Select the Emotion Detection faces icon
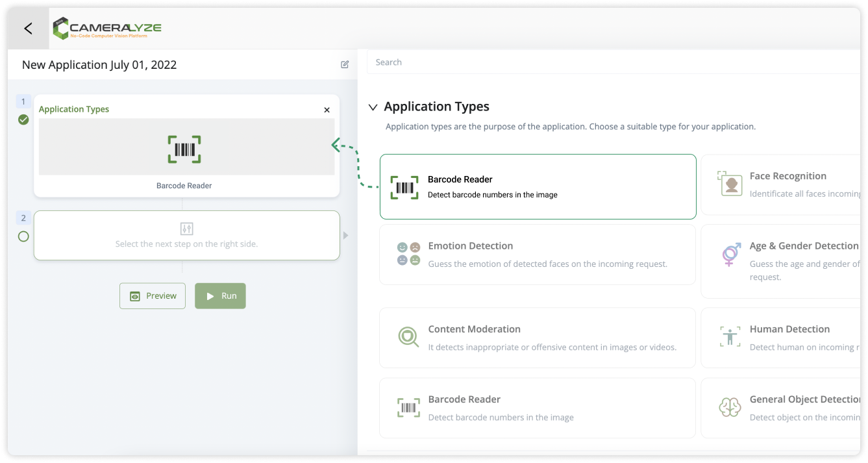This screenshot has height=463, width=868. click(408, 254)
